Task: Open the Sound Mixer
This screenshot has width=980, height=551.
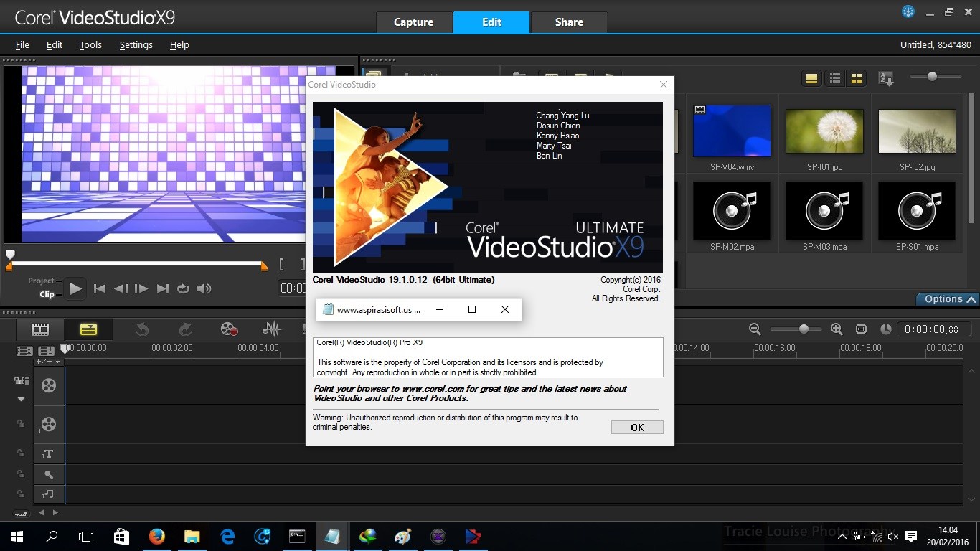Action: (271, 329)
